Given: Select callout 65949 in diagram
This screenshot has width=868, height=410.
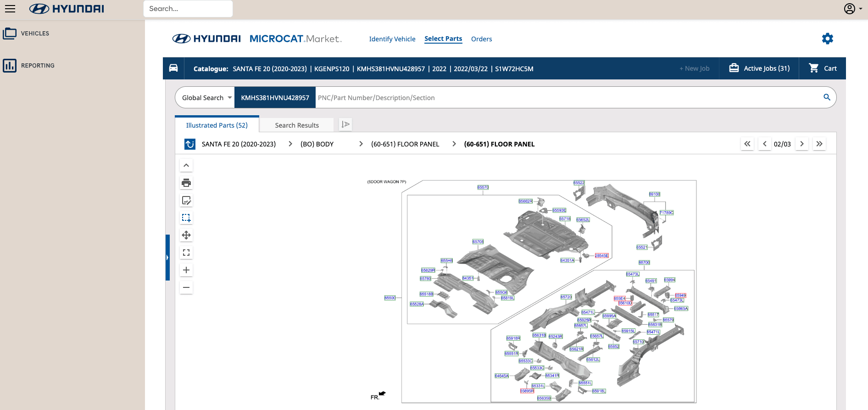Looking at the screenshot, I should 680,295.
